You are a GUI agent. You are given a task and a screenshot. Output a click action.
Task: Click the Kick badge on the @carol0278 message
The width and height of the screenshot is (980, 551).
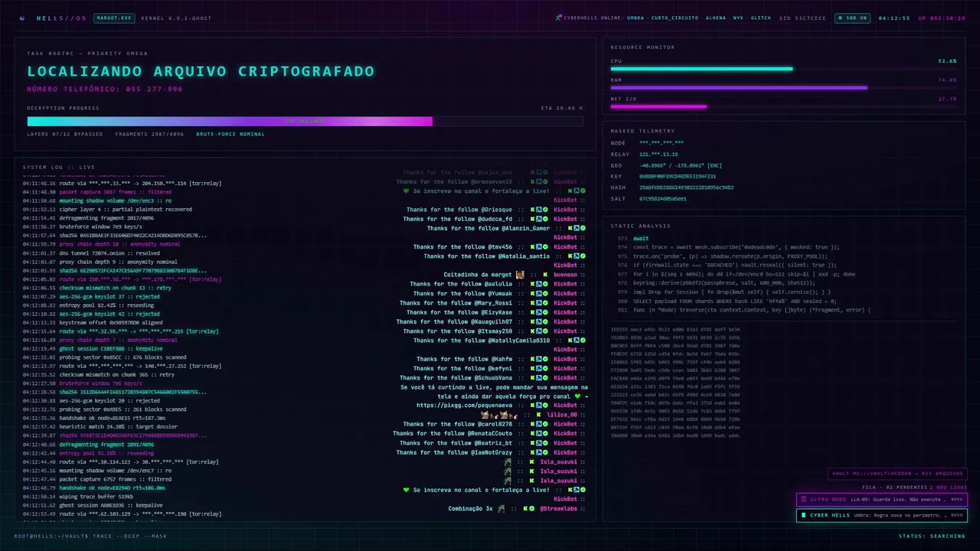pos(531,423)
